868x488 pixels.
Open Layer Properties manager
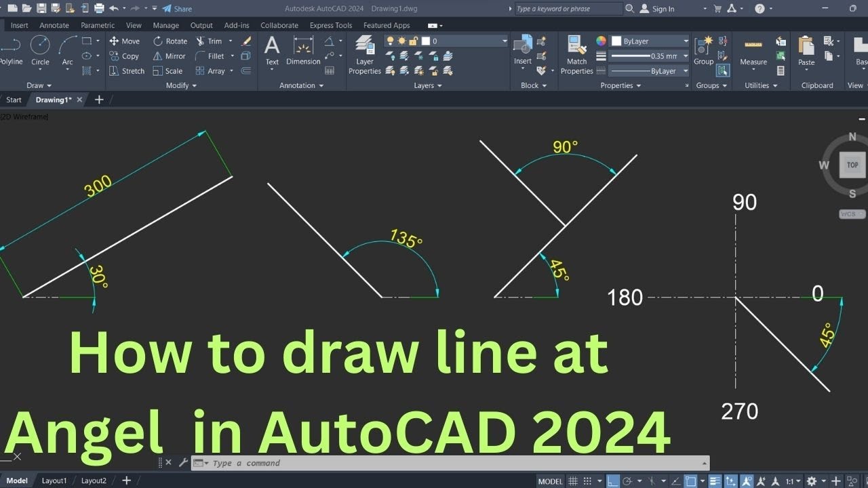[365, 56]
